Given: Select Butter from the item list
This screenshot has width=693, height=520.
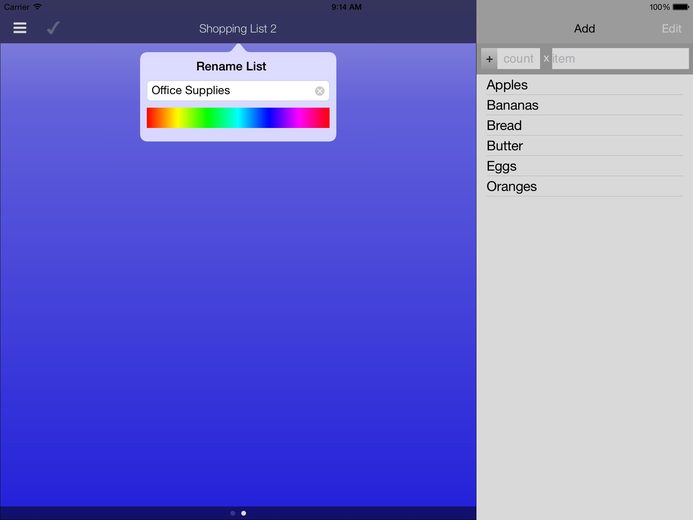Looking at the screenshot, I should tap(584, 146).
